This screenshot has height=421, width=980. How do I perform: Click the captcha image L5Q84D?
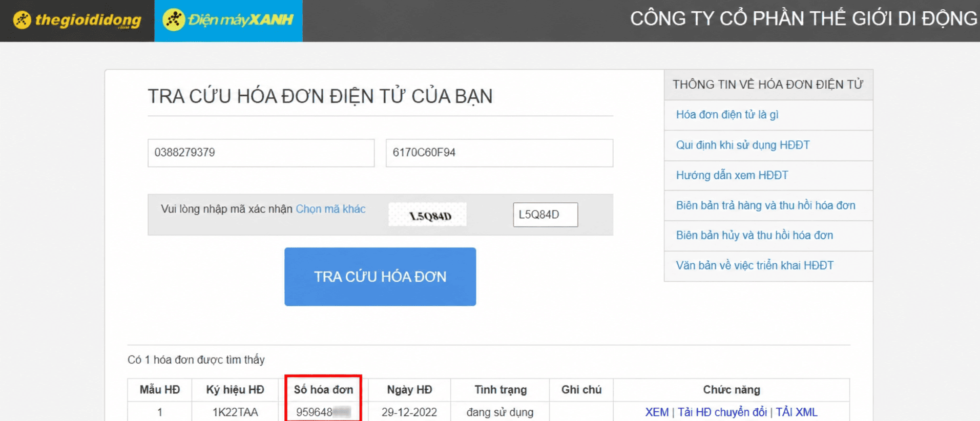[427, 215]
